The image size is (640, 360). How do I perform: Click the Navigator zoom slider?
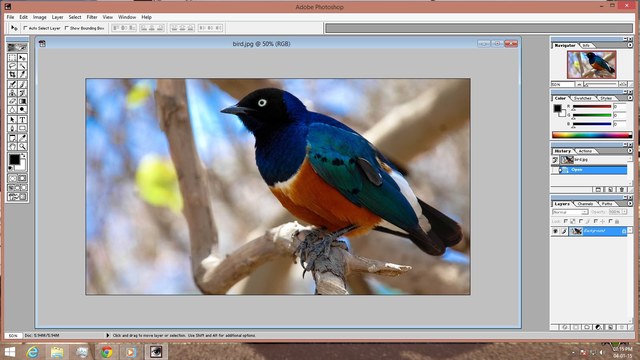click(x=600, y=84)
